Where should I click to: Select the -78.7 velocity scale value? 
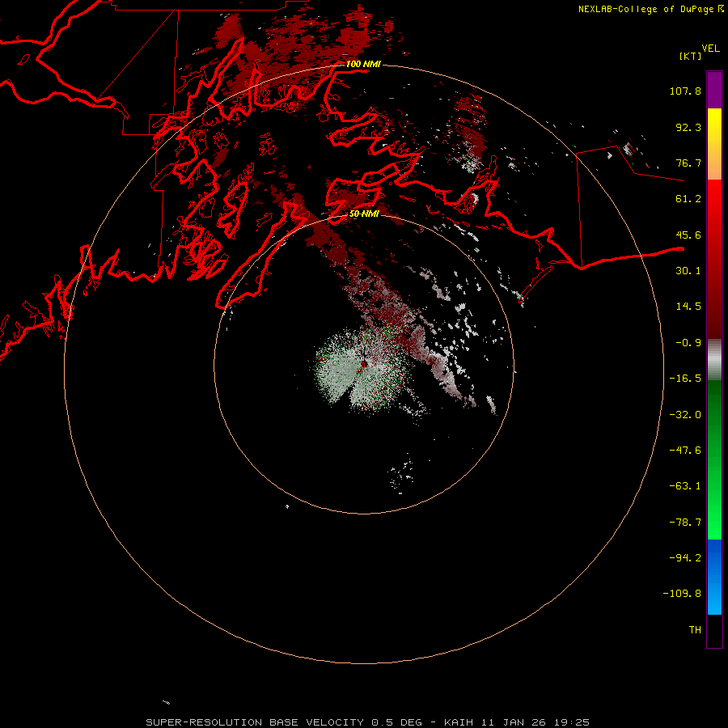[x=685, y=523]
